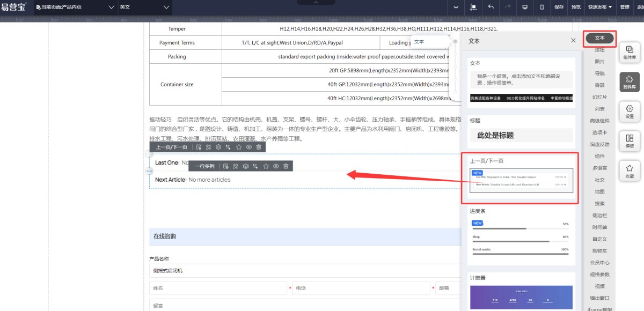Click the 一行多列 toolbar label

[204, 166]
